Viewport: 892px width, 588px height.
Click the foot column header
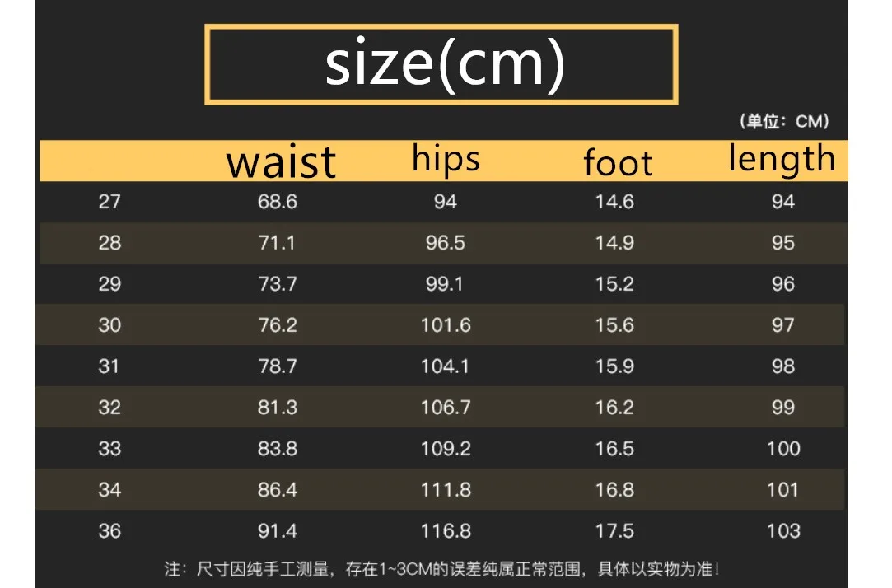pyautogui.click(x=618, y=162)
